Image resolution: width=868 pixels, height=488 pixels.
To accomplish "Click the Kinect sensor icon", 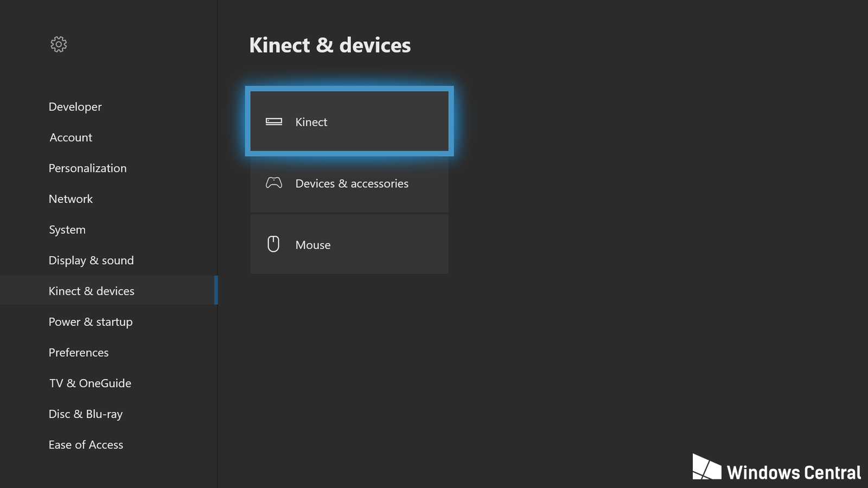I will tap(273, 121).
